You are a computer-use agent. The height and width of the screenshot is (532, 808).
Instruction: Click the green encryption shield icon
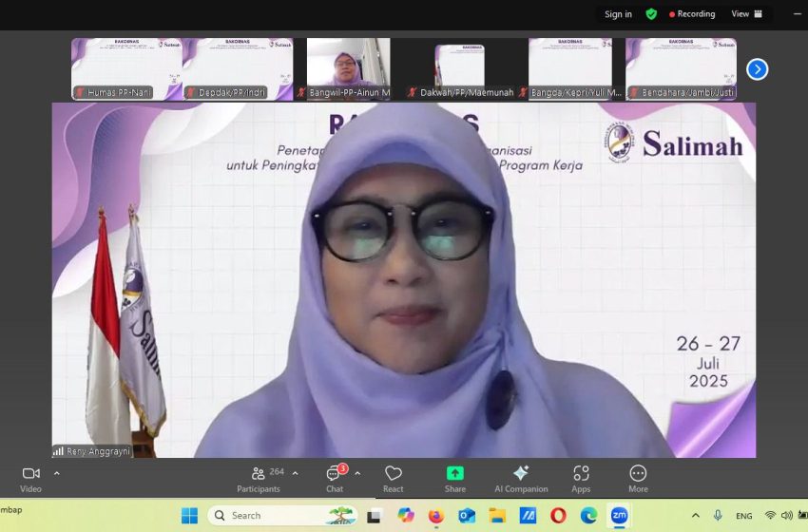651,14
